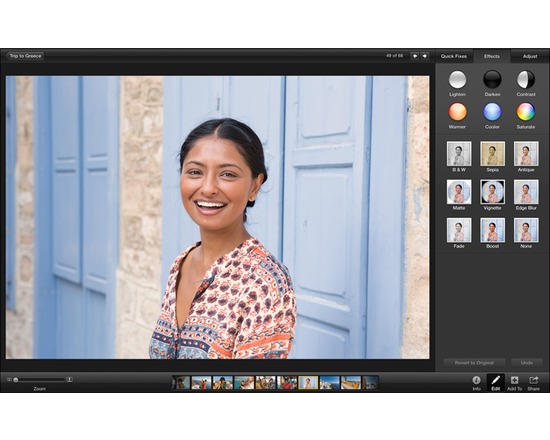This screenshot has height=440, width=550.
Task: Open the Share menu
Action: pyautogui.click(x=534, y=382)
